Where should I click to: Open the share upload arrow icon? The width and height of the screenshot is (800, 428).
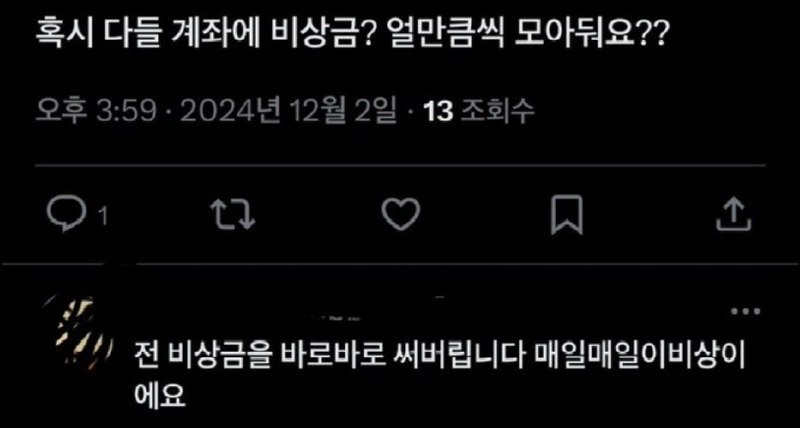[733, 214]
